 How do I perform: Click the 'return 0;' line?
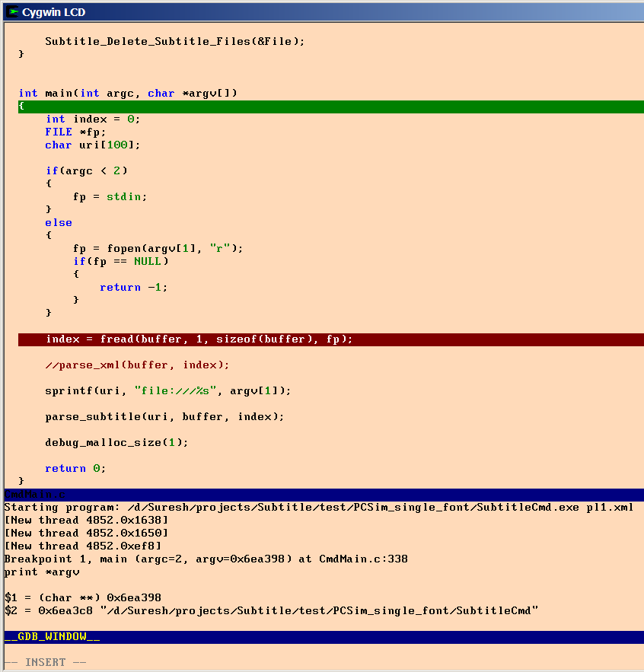click(75, 469)
